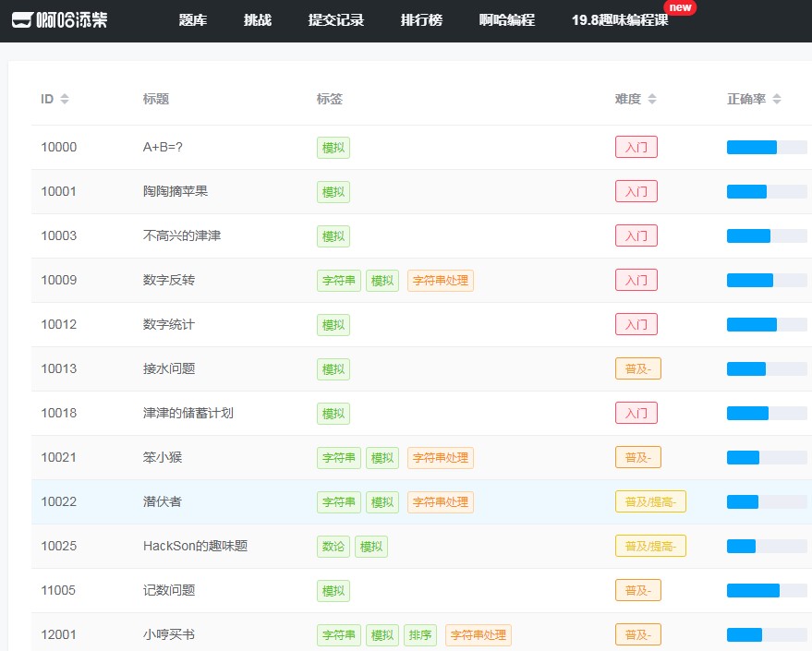Open 19.8趣味编程课 link
The image size is (812, 651).
point(620,20)
